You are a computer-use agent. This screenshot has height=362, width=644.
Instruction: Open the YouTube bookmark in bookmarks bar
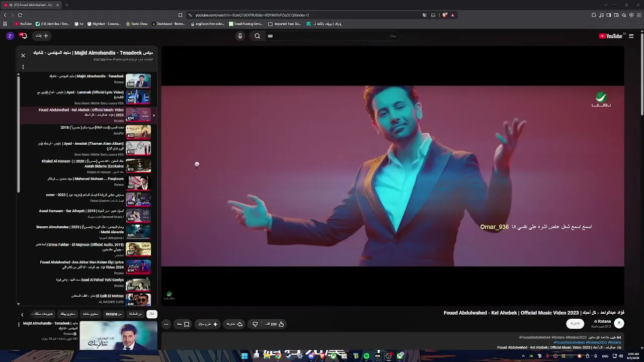click(x=23, y=24)
